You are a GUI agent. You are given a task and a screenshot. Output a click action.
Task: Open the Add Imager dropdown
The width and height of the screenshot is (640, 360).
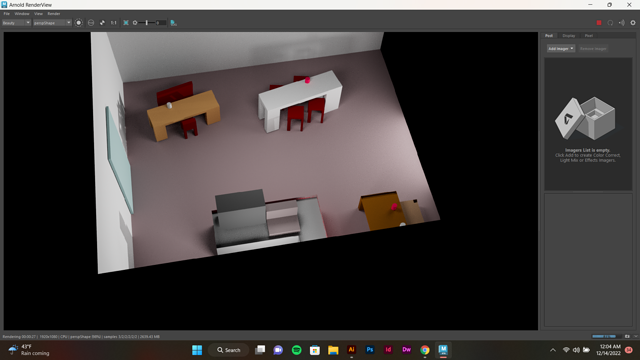click(x=561, y=49)
